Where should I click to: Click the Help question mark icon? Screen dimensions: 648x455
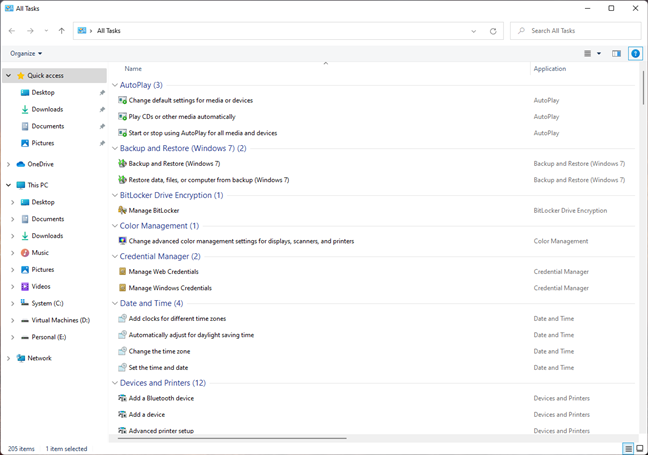pos(635,53)
